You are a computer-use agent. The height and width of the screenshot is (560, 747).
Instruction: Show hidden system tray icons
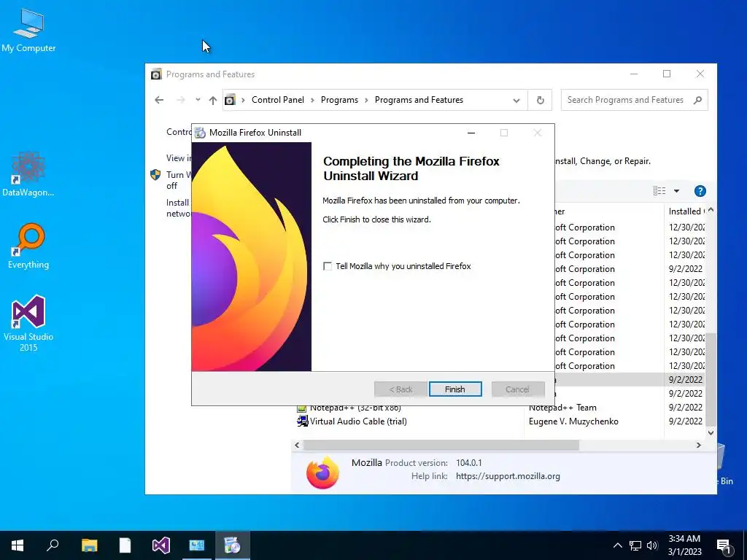617,545
